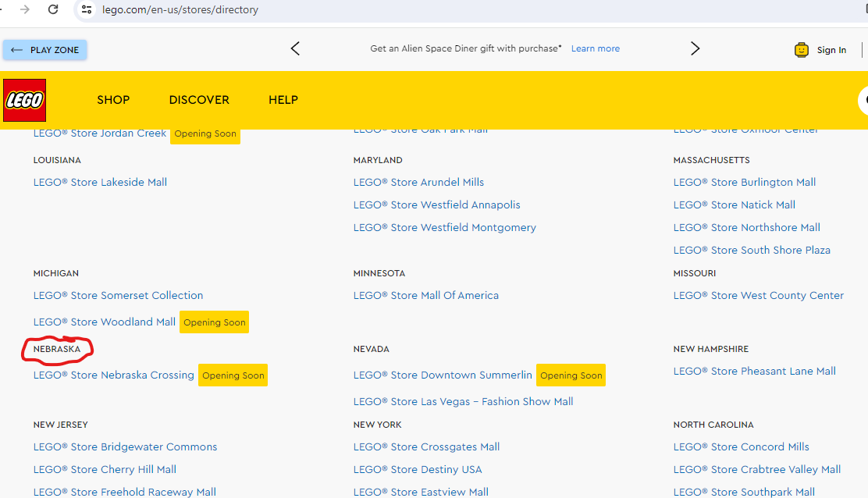Open LEGO Store Arundel Mills
The height and width of the screenshot is (498, 868).
click(418, 182)
